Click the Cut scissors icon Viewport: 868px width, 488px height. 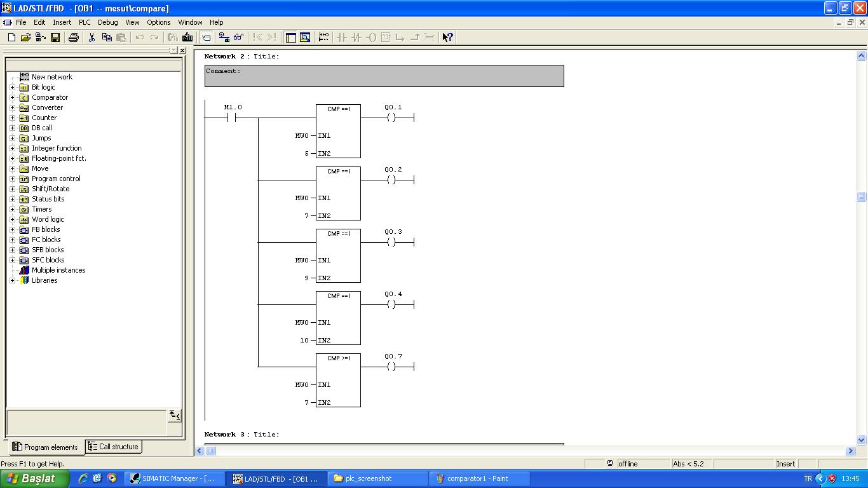(92, 37)
